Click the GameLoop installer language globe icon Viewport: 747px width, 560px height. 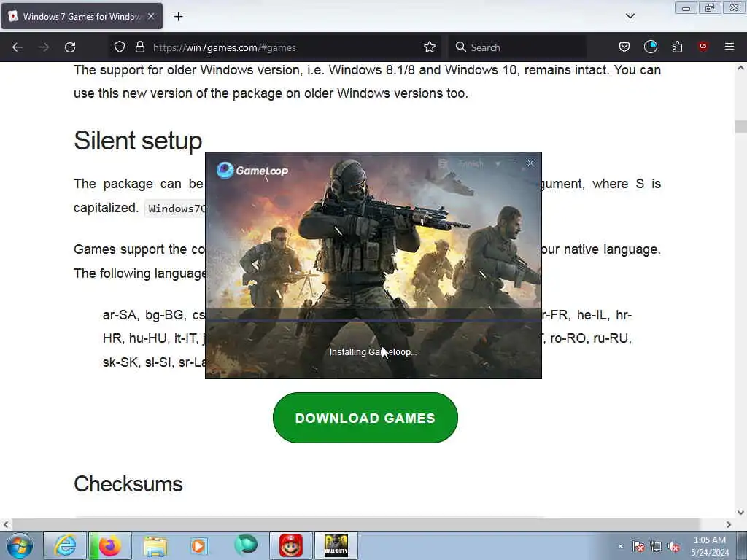click(443, 164)
